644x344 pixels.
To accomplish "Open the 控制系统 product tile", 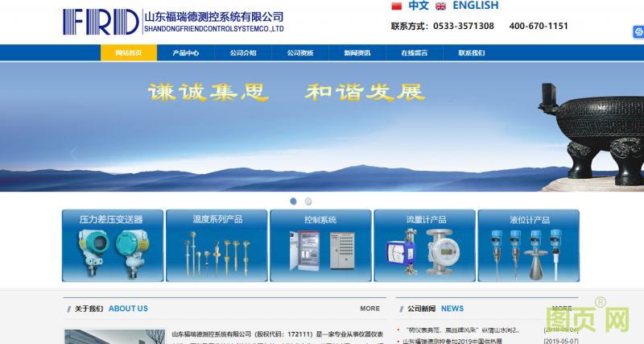I will (320, 246).
